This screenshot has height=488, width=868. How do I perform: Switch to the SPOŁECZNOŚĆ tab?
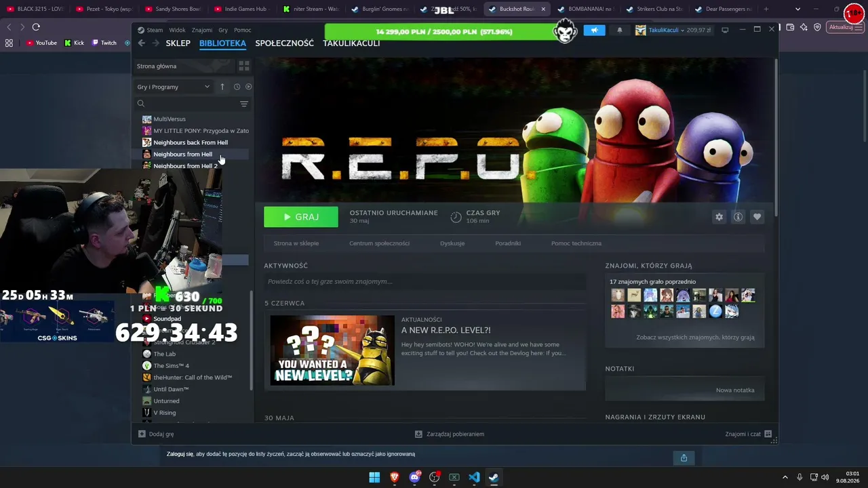coord(284,43)
